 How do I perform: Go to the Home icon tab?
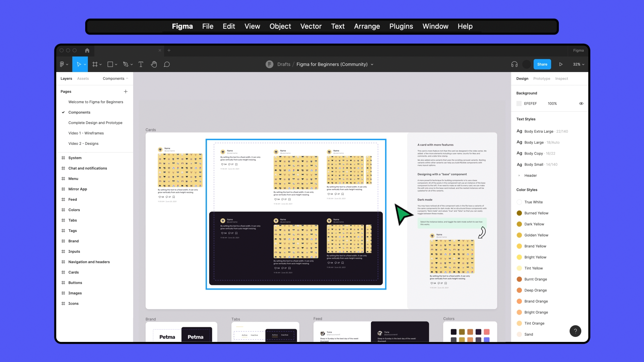click(87, 50)
